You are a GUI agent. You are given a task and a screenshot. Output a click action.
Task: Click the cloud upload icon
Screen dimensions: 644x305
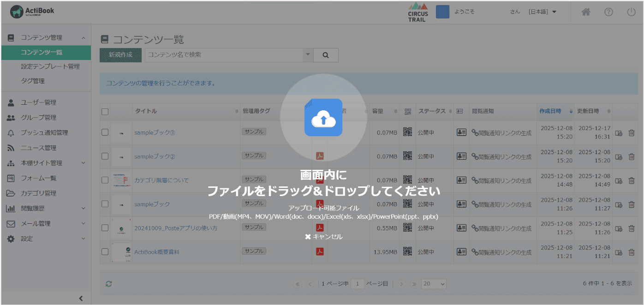(323, 118)
